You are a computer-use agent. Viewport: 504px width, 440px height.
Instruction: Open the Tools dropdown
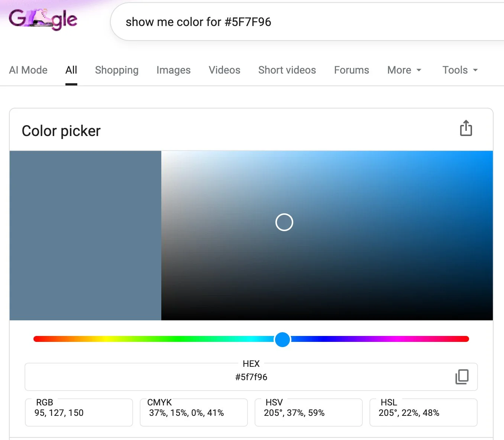(459, 70)
